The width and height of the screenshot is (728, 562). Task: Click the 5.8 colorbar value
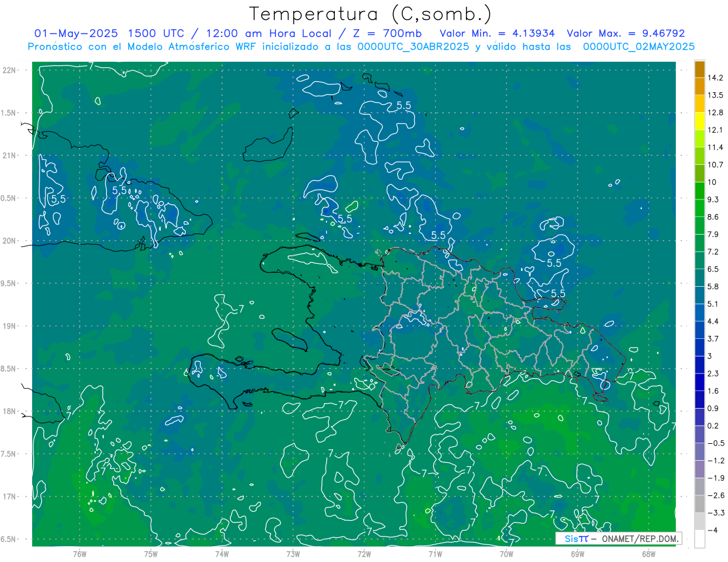[x=713, y=287]
